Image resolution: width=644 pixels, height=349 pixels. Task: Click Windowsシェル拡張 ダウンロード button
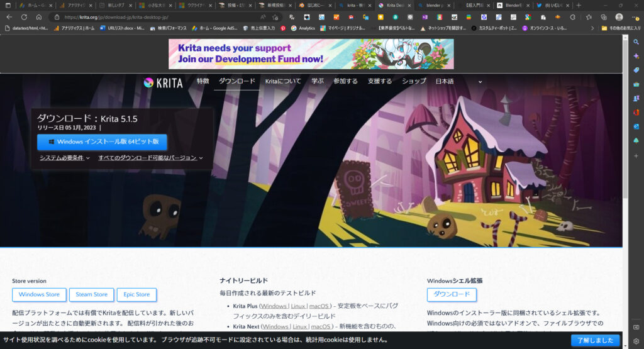pyautogui.click(x=452, y=294)
